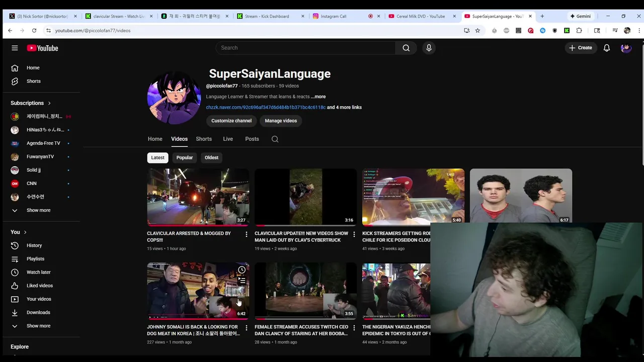
Task: Switch to the Instagram Call browser tab
Action: (x=345, y=16)
